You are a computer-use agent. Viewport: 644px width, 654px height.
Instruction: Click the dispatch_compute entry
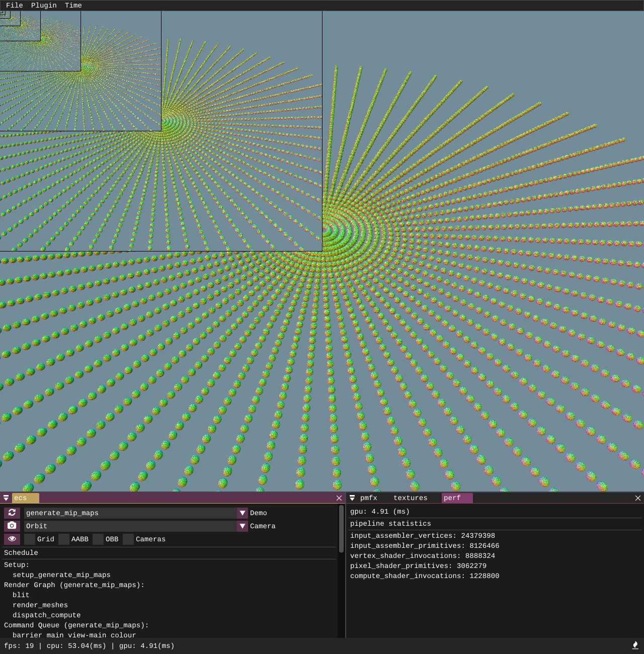tap(47, 615)
